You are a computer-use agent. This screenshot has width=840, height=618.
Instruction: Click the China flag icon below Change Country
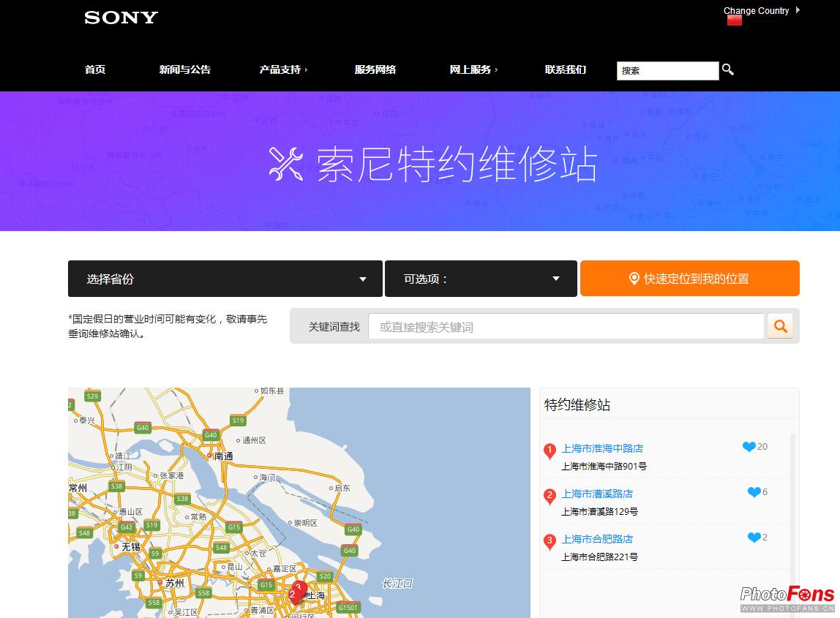[735, 21]
